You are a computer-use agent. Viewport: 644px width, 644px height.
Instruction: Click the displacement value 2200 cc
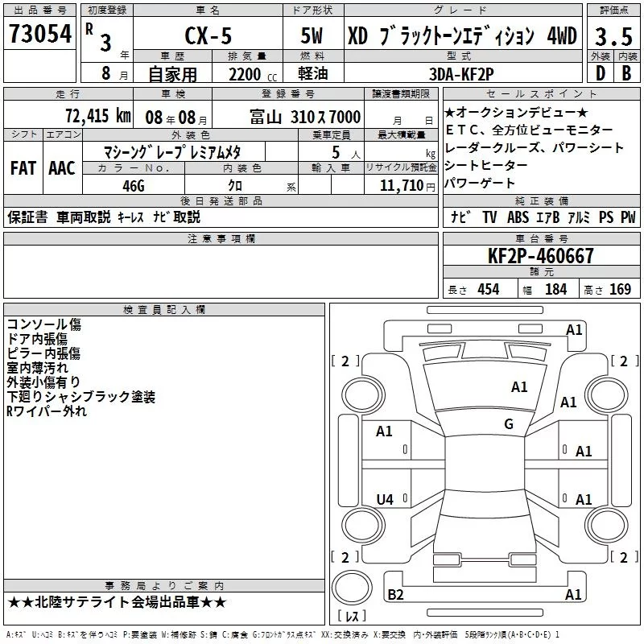(253, 75)
